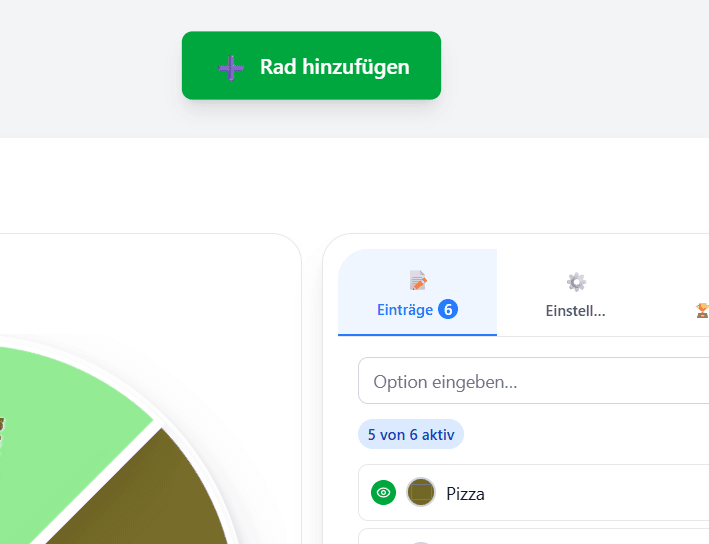The height and width of the screenshot is (544, 709).
Task: Click the cut-off text on the green segment
Action: click(x=2, y=432)
